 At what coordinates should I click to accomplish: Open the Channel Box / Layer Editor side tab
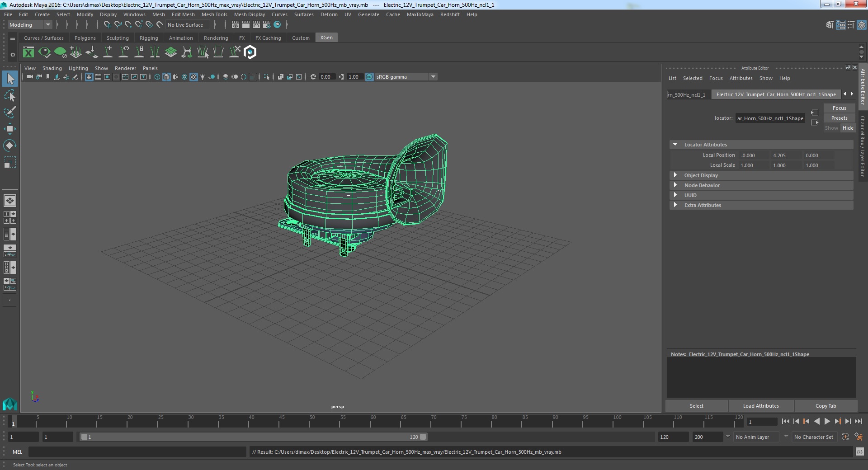coord(863,146)
